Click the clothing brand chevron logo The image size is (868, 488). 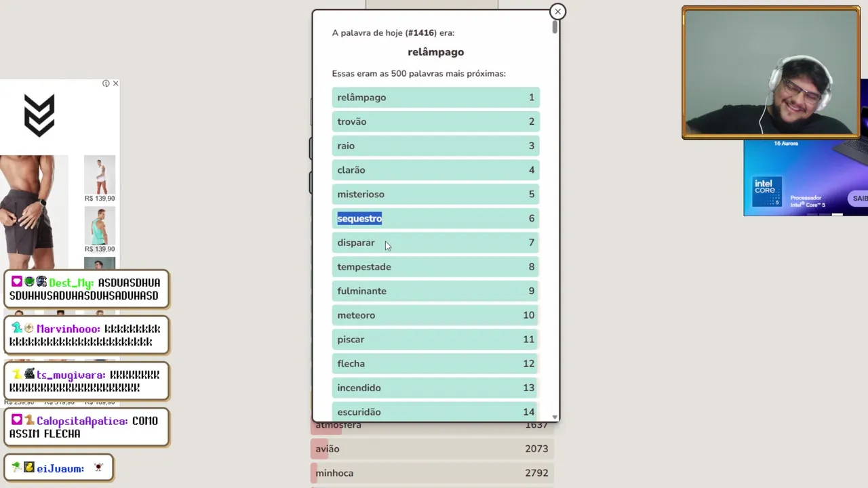click(x=39, y=115)
